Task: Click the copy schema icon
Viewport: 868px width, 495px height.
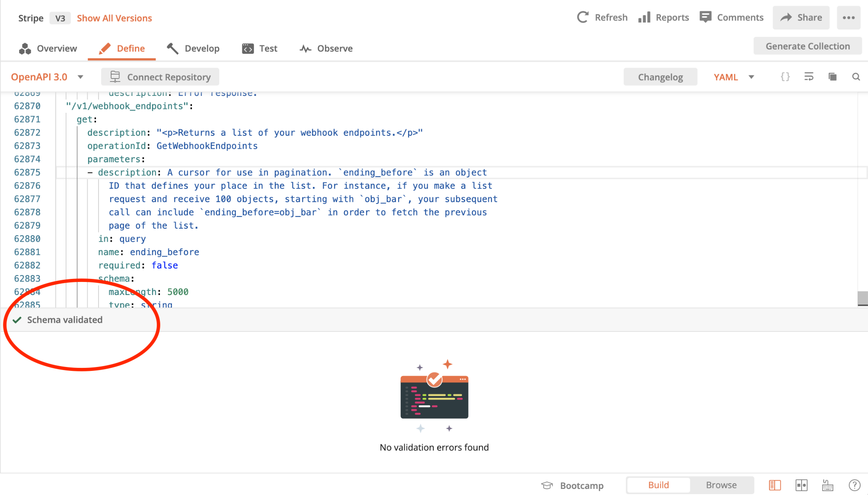Action: [x=832, y=77]
